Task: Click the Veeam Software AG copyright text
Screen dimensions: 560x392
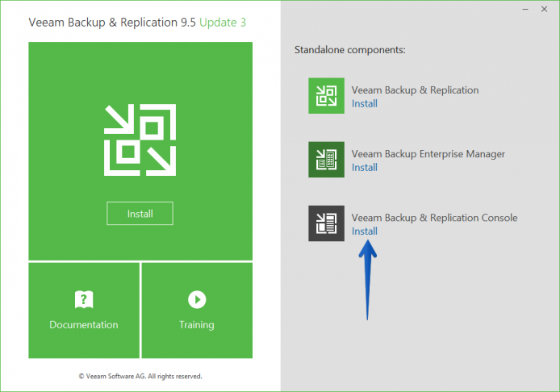Action: (140, 376)
